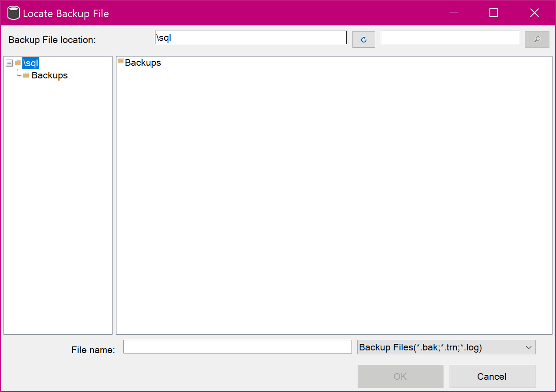Select the Backups folder in the tree
The image size is (556, 392).
(49, 75)
